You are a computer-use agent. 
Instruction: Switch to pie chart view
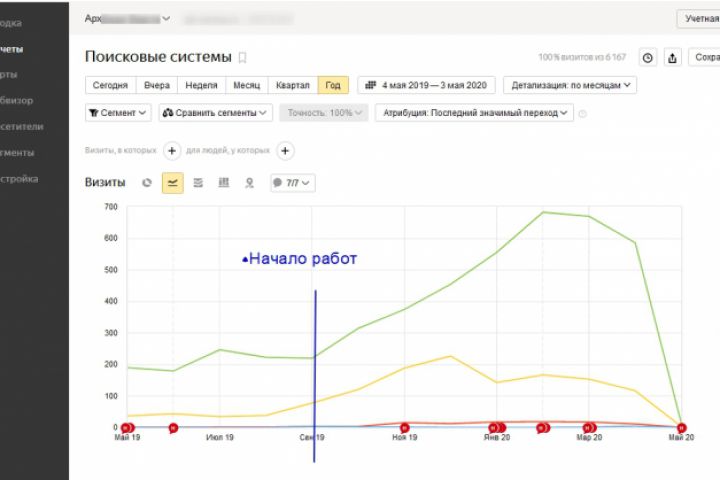[147, 183]
